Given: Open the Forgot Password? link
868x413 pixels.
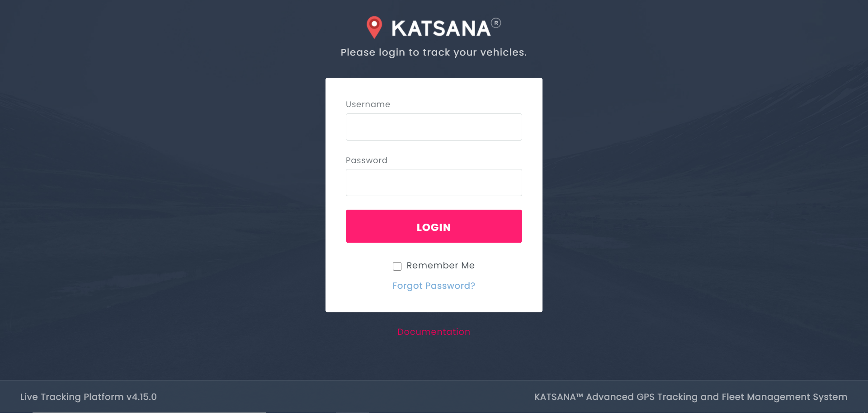Looking at the screenshot, I should [434, 286].
